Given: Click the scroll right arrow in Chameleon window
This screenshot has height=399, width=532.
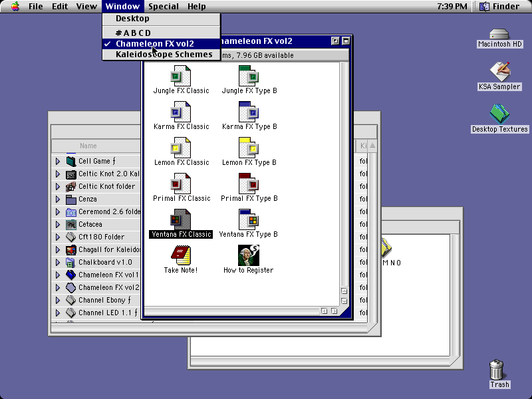Looking at the screenshot, I should [334, 311].
